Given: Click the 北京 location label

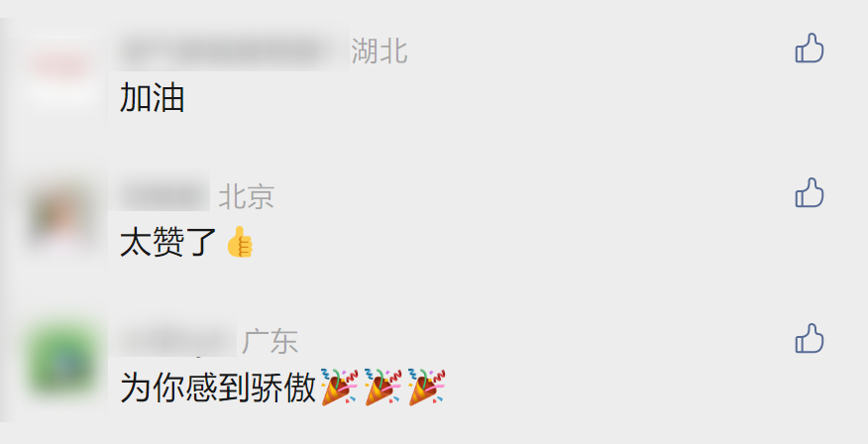Looking at the screenshot, I should 247,196.
